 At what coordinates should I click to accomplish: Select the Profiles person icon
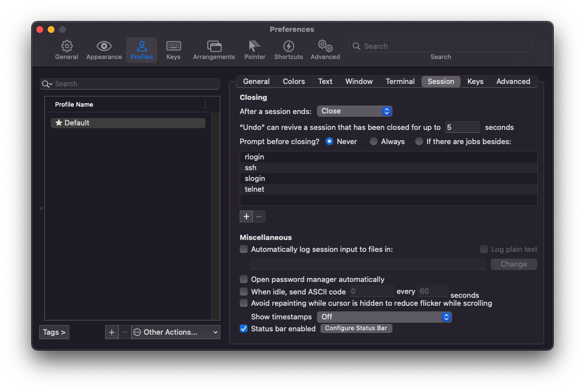coord(142,46)
